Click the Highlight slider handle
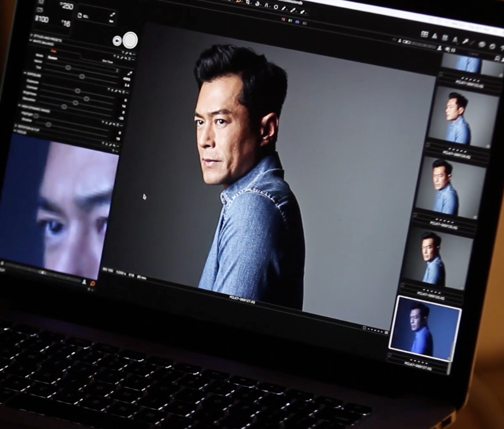504x429 pixels. (36, 116)
